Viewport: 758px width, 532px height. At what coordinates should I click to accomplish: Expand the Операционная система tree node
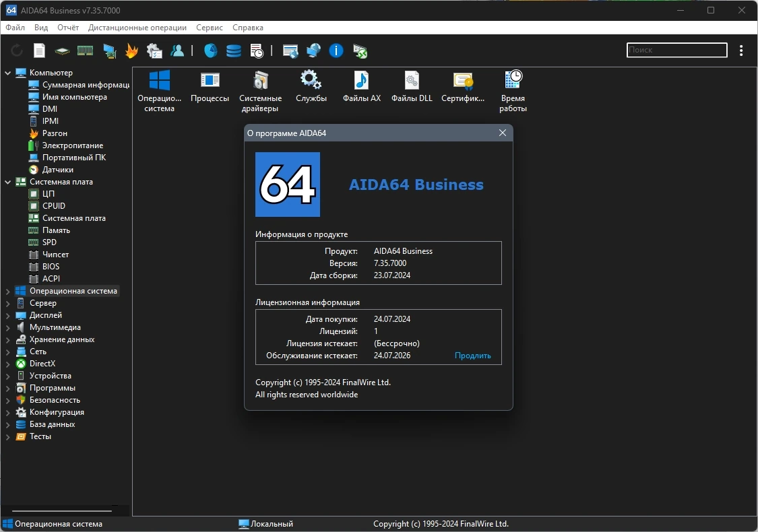click(7, 292)
